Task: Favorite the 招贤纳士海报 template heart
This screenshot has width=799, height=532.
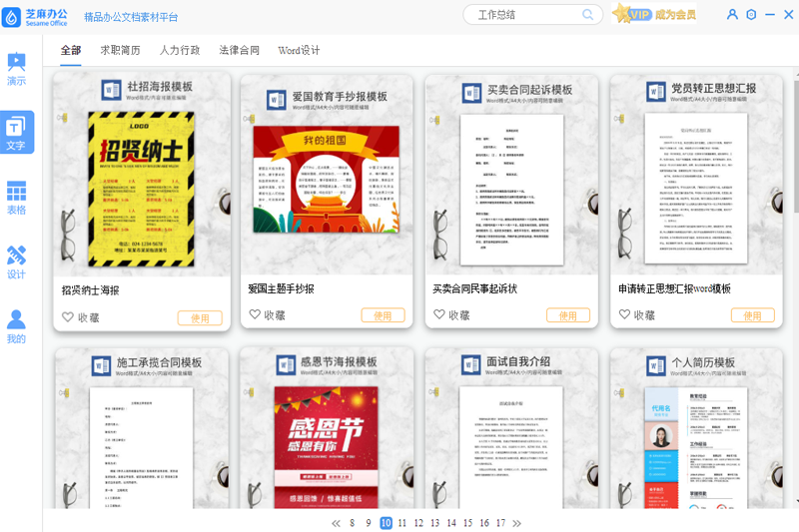Action: (68, 317)
